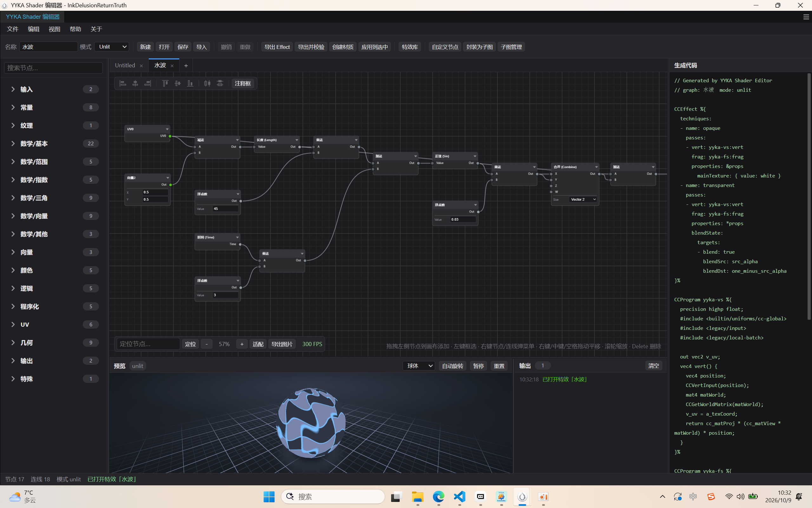This screenshot has width=812, height=508.
Task: Open the UV0 node dropdown arrow
Action: tap(167, 129)
